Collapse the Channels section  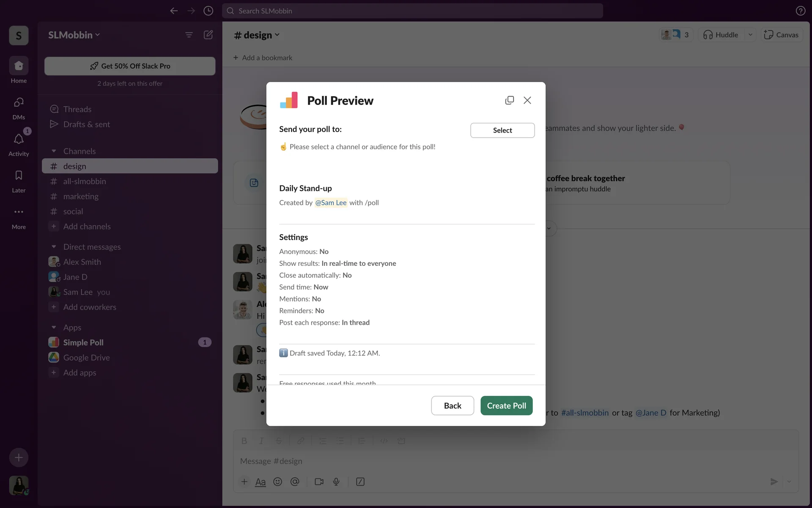(x=54, y=151)
